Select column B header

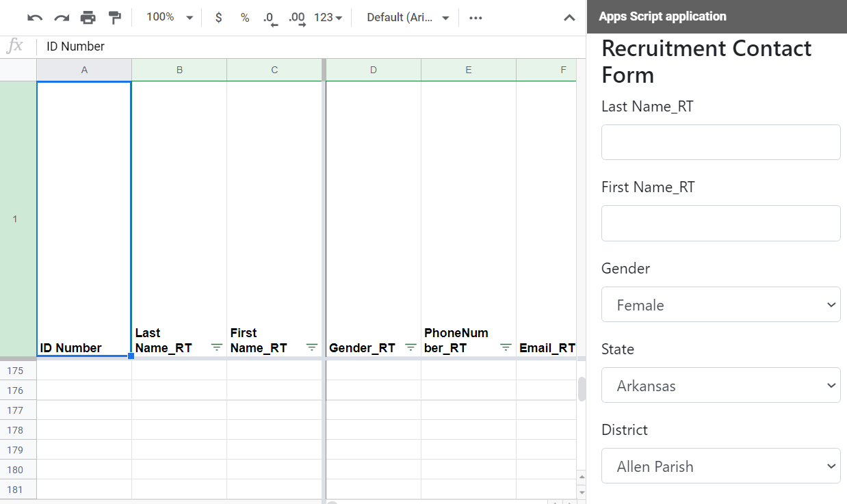click(179, 70)
